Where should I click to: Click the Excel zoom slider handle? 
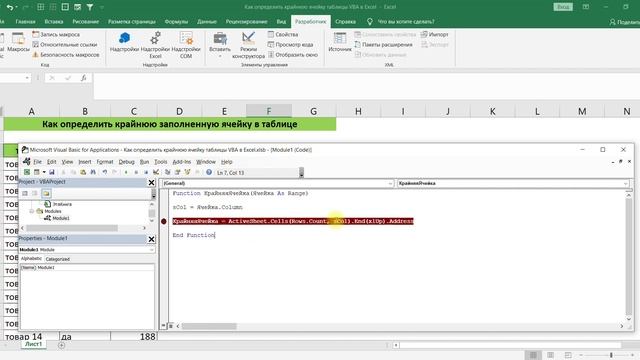[x=611, y=355]
